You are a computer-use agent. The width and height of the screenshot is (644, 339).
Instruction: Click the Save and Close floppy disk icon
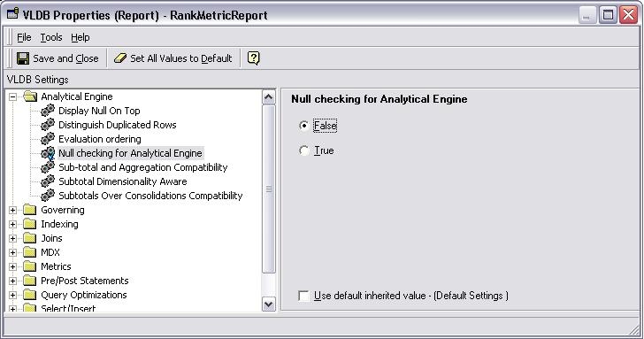coord(23,58)
